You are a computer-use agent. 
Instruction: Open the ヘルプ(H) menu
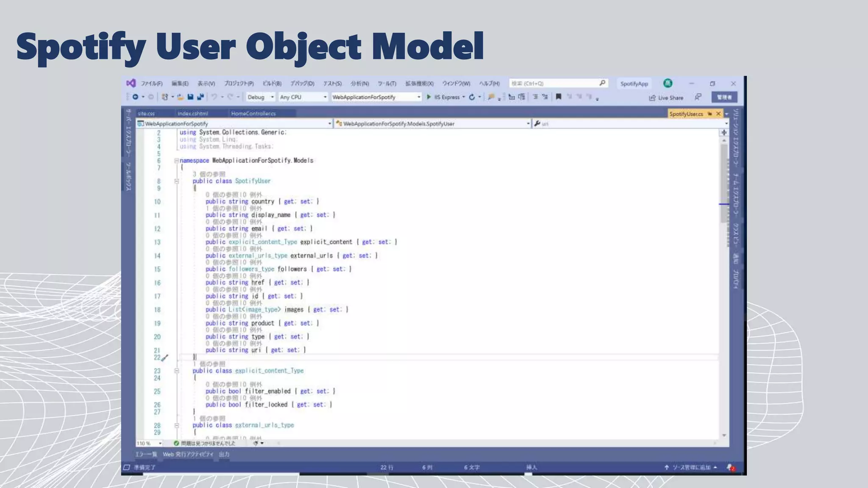[x=489, y=83]
